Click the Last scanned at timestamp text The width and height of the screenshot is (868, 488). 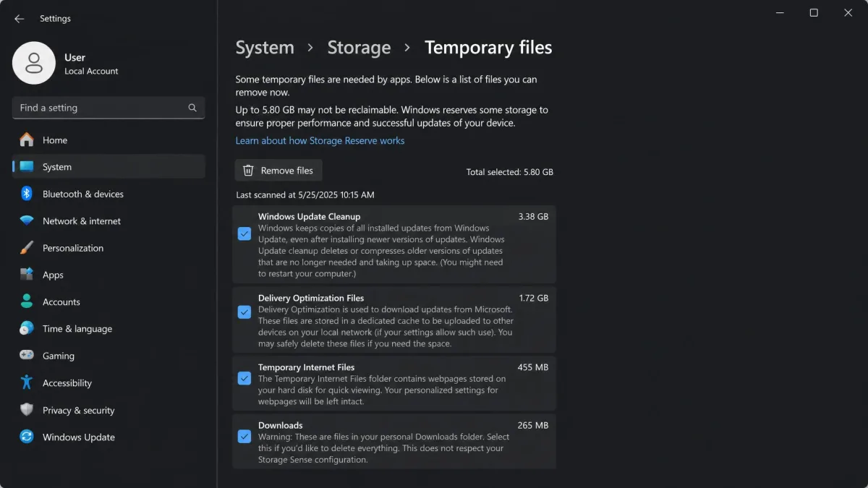coord(305,195)
